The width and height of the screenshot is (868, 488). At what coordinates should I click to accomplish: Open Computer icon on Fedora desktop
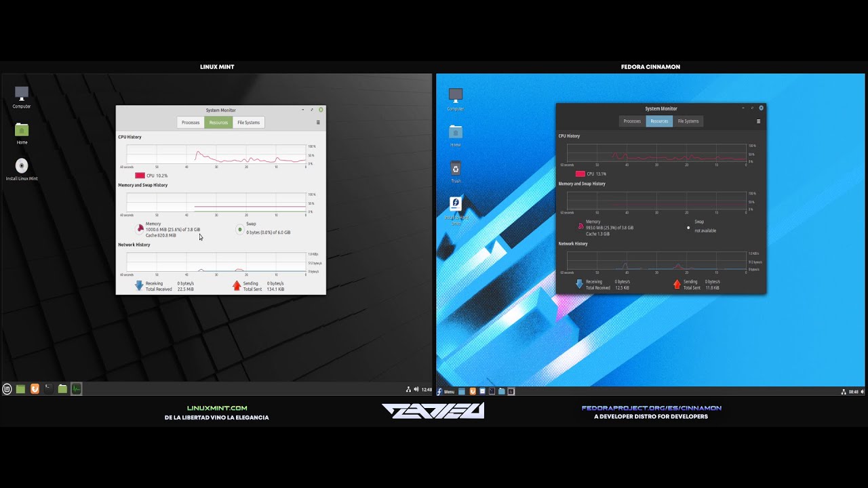(x=456, y=99)
